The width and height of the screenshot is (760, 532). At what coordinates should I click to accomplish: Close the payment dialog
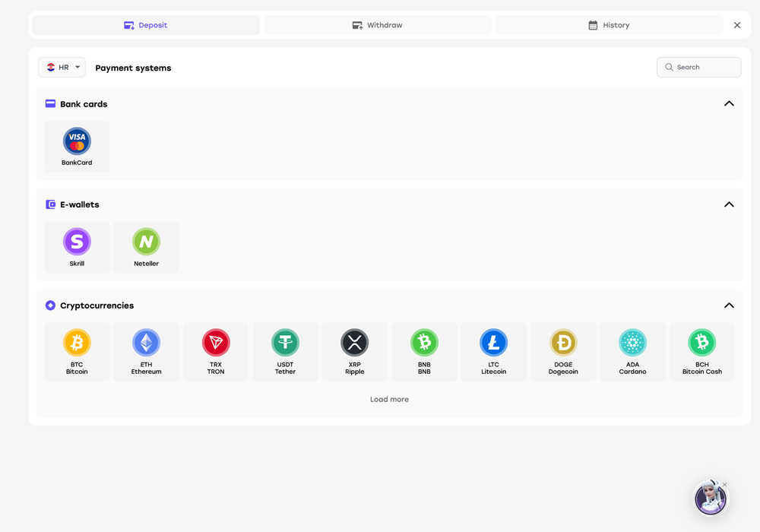click(737, 25)
